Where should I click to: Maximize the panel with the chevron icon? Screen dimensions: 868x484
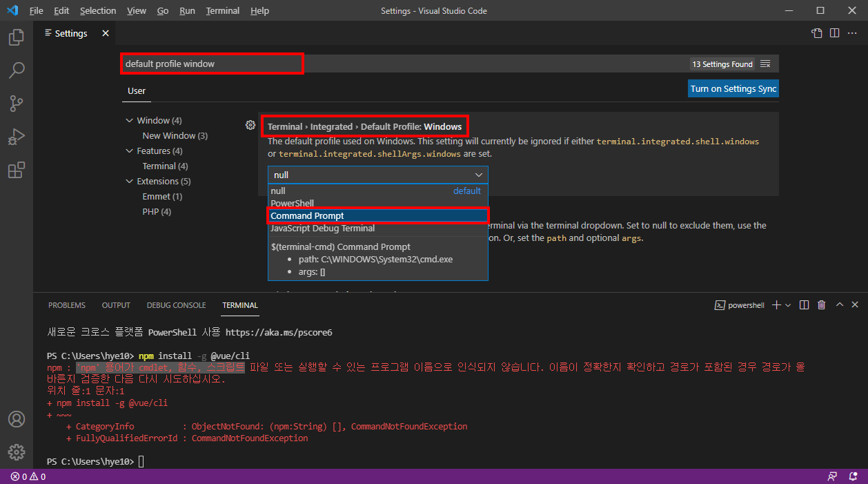pos(839,304)
